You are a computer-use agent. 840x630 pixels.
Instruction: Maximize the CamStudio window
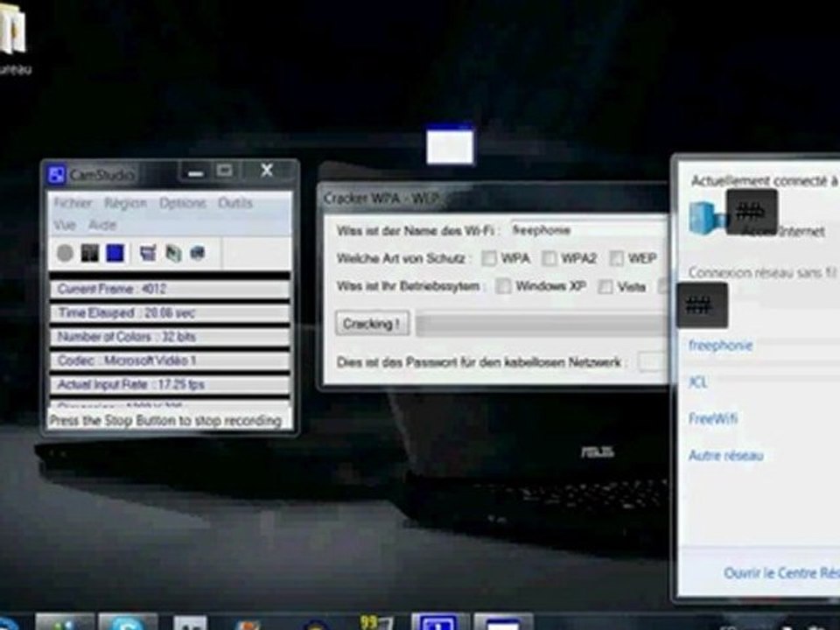point(225,171)
